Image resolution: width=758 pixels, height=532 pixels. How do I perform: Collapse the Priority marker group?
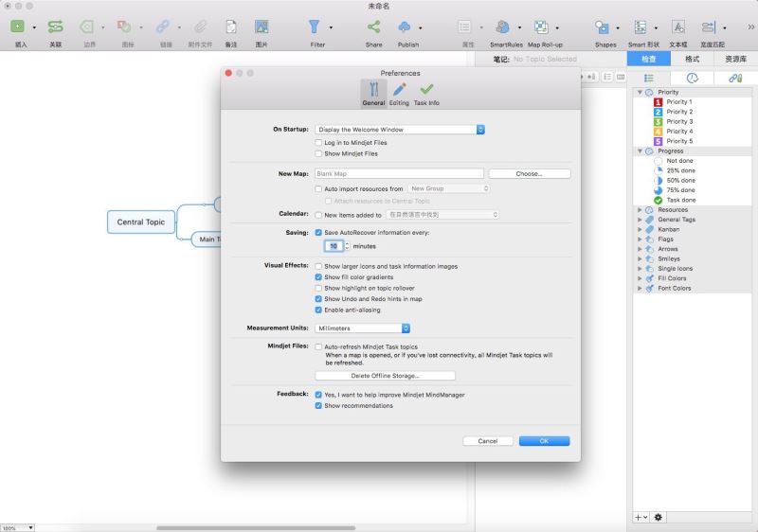tap(641, 92)
